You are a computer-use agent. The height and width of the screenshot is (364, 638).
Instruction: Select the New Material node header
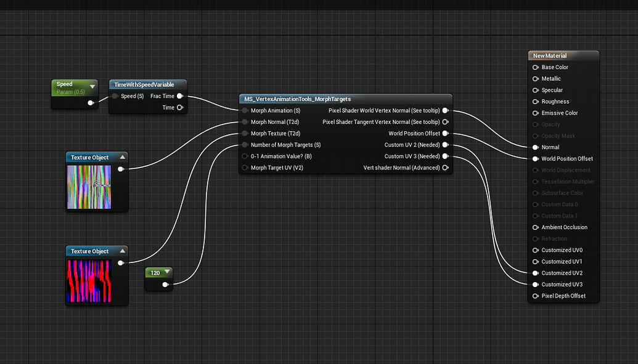(561, 55)
